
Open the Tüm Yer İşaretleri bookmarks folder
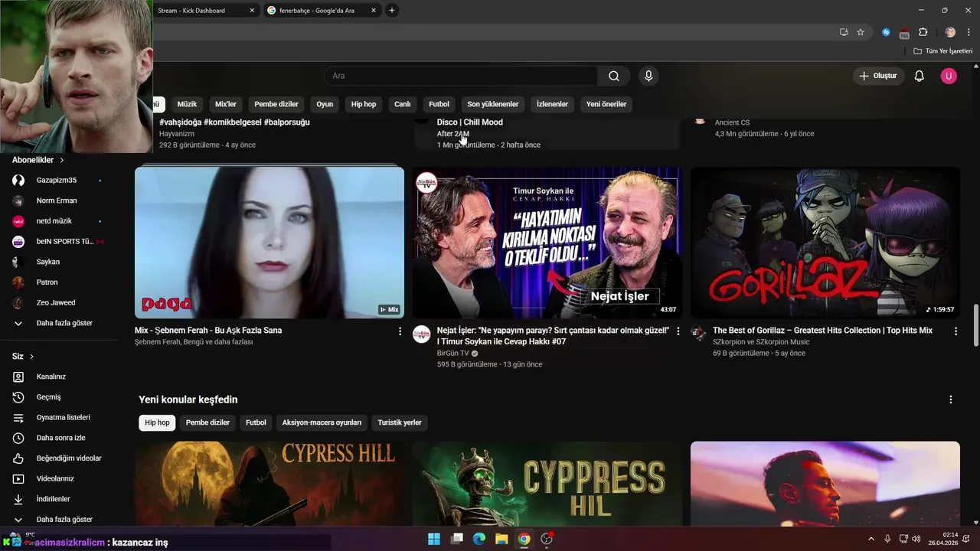pos(942,51)
